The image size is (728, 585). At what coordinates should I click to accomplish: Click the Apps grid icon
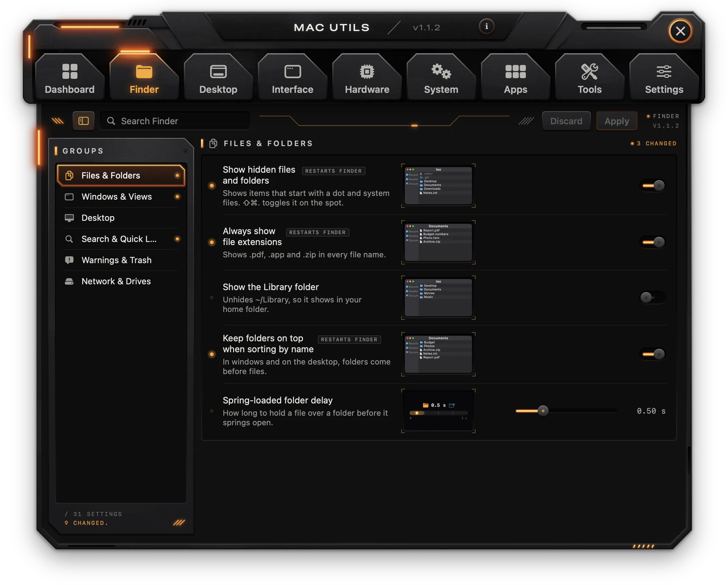pos(515,71)
